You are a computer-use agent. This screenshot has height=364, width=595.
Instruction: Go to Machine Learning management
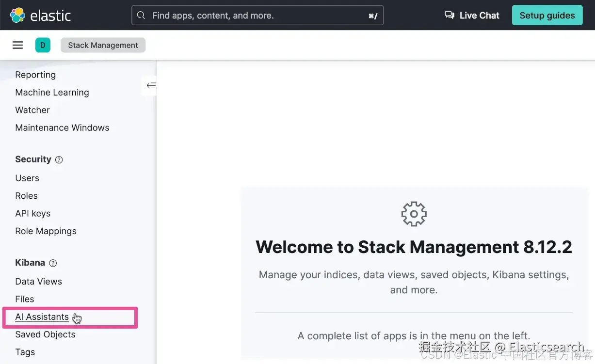(x=52, y=92)
